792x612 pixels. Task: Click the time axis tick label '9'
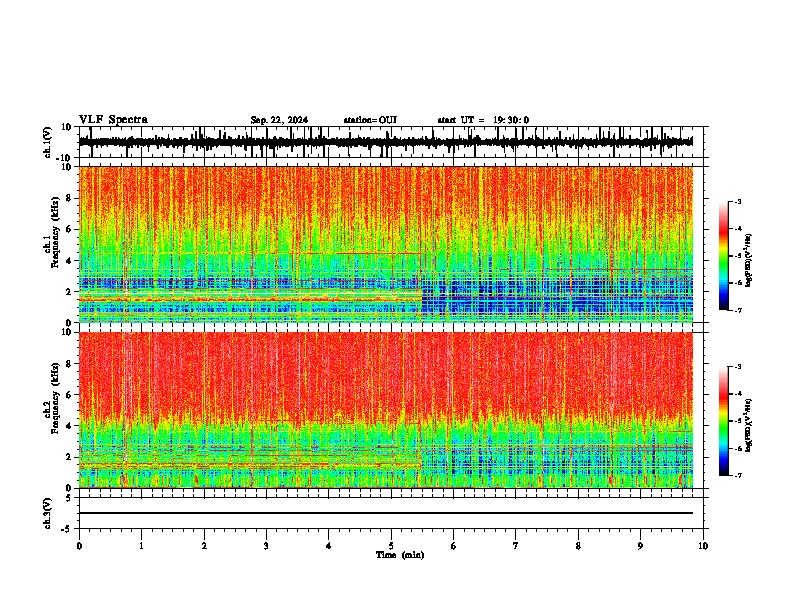click(x=640, y=546)
